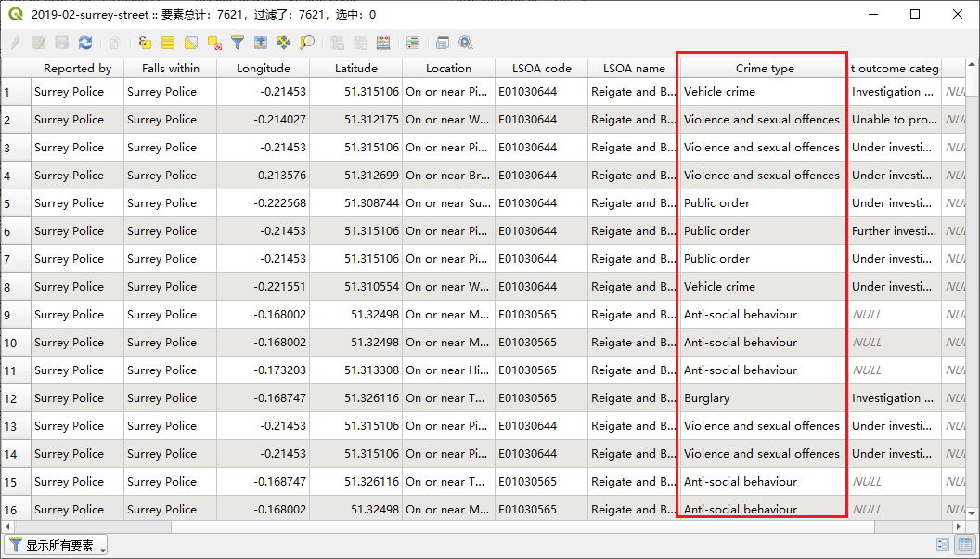Click vertical scrollbar down arrow
This screenshot has height=559, width=980.
[x=972, y=513]
